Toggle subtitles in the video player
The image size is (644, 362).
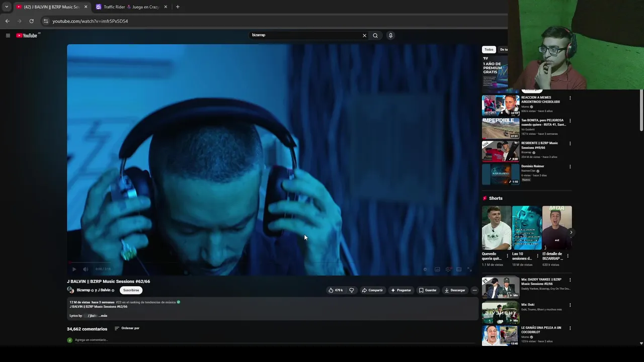tap(437, 269)
